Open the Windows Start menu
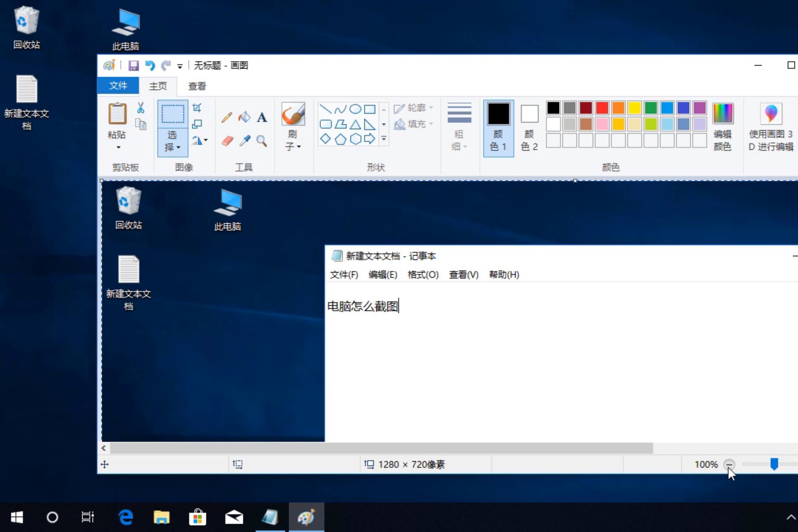Image resolution: width=798 pixels, height=532 pixels. coord(17,517)
